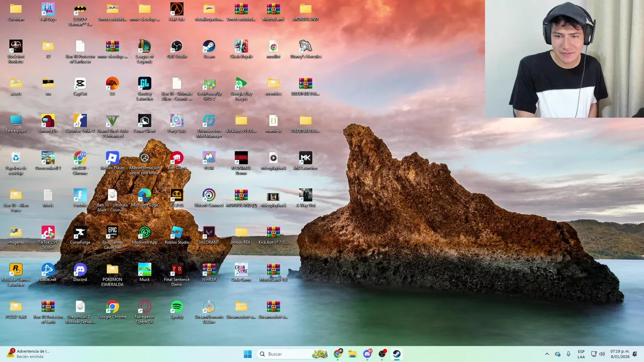
Task: Click the Half-Life desktop icon
Action: click(177, 13)
